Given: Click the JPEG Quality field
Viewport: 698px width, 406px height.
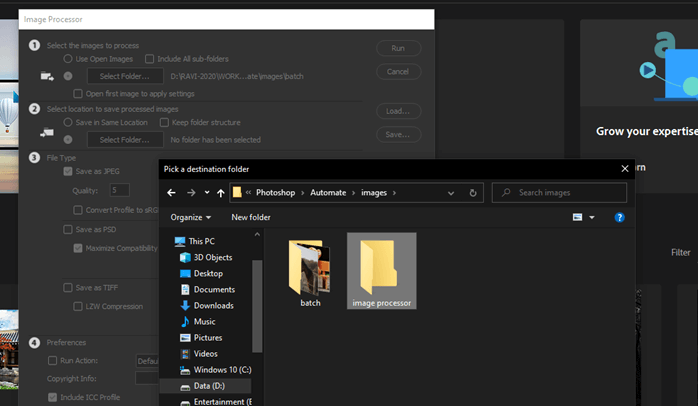Looking at the screenshot, I should coord(120,190).
